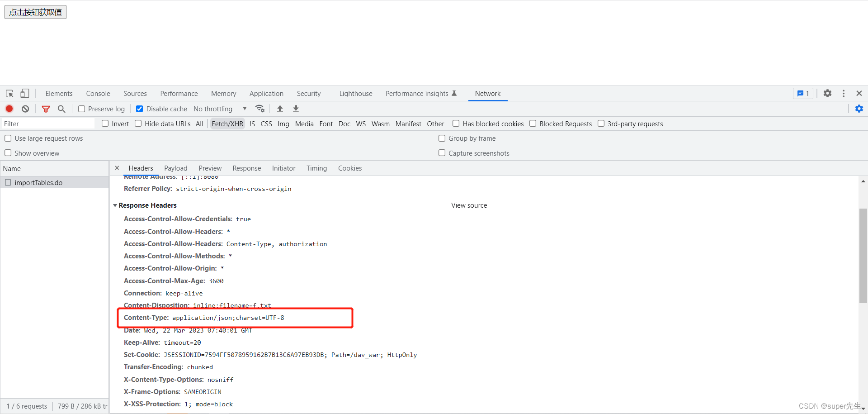Viewport: 868px width, 414px height.
Task: Clear the network log icon
Action: pos(25,109)
